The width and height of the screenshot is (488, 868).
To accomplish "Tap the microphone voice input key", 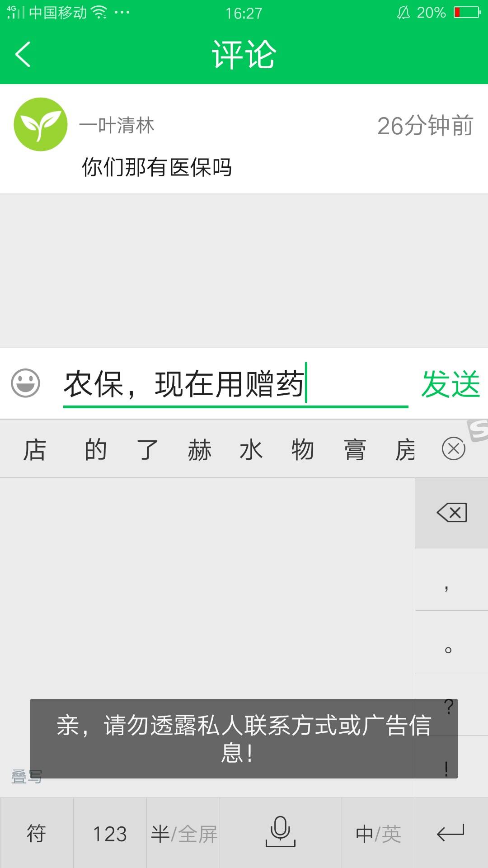I will 281,833.
